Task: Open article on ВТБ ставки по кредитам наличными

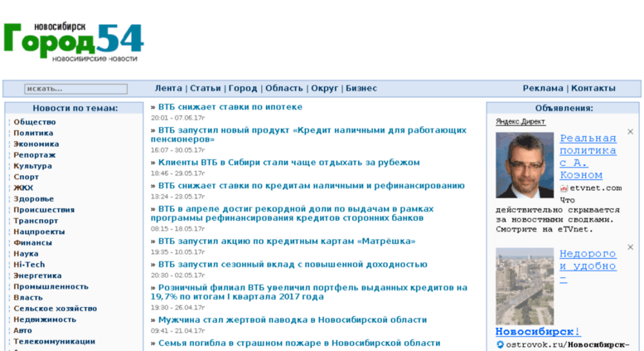Action: [x=312, y=186]
